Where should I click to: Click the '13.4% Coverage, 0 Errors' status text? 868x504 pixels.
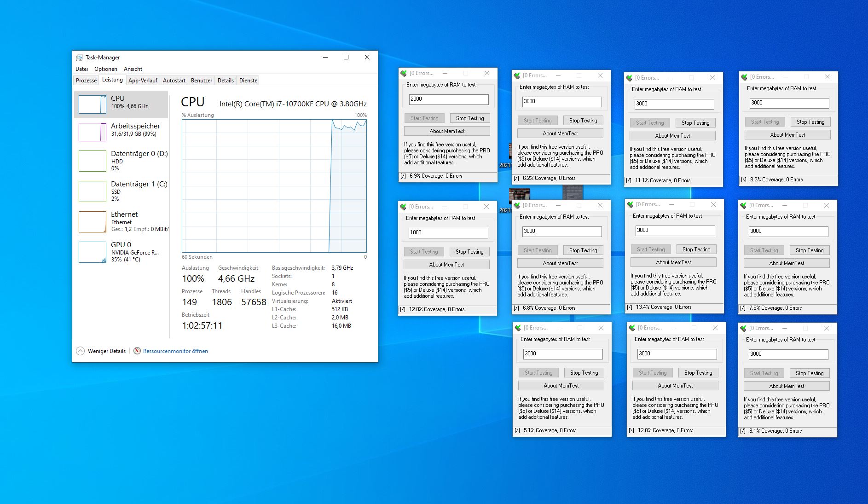click(664, 307)
